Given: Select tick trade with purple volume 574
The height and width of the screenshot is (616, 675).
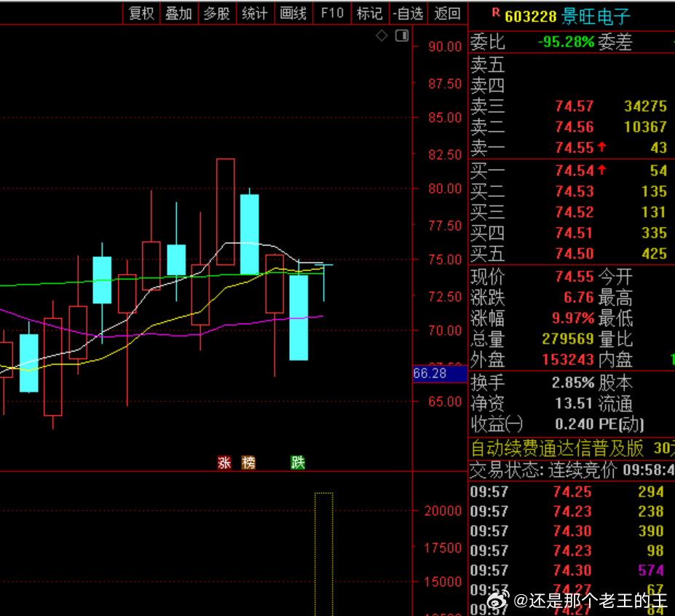Looking at the screenshot, I should (x=651, y=570).
